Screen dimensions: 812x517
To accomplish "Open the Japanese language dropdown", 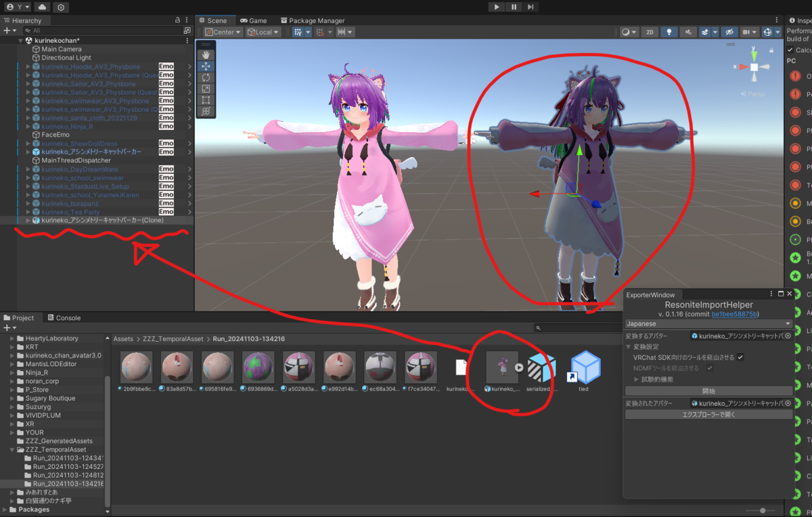I will pos(708,323).
